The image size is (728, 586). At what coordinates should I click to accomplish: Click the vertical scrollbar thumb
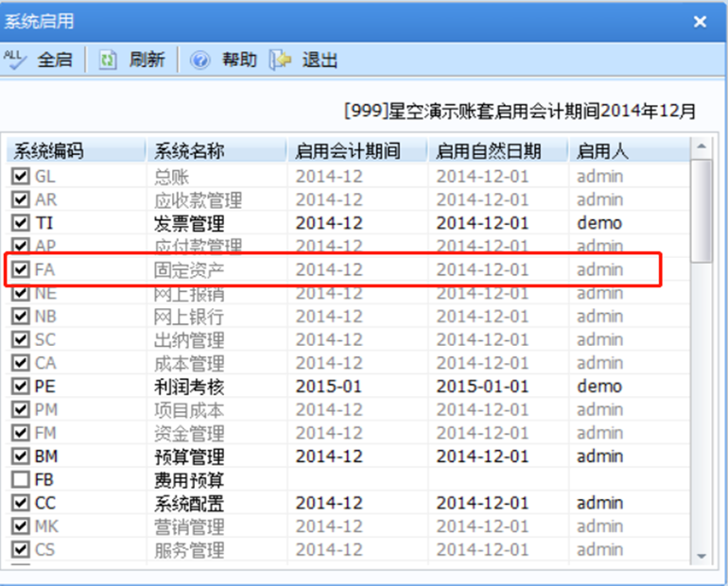tap(702, 211)
